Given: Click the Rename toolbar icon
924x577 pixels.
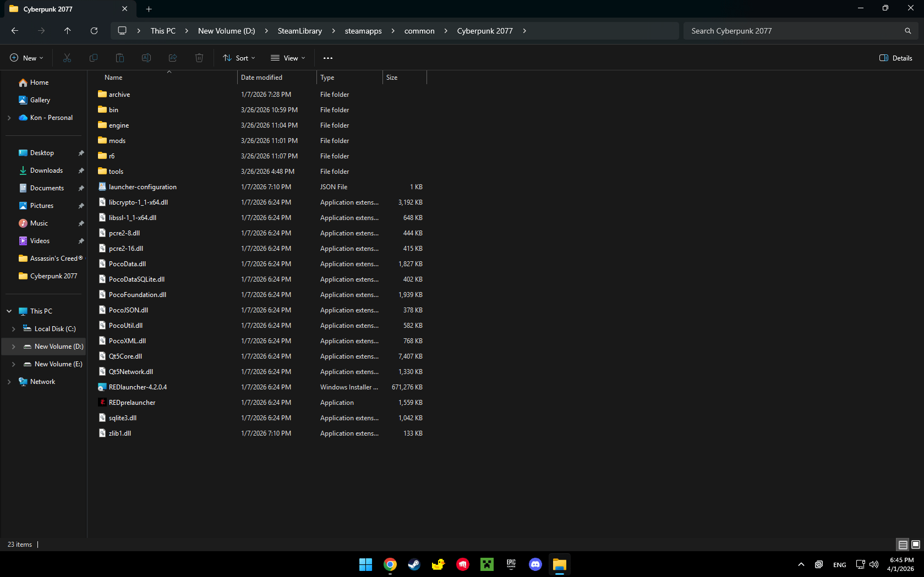Looking at the screenshot, I should pos(146,58).
